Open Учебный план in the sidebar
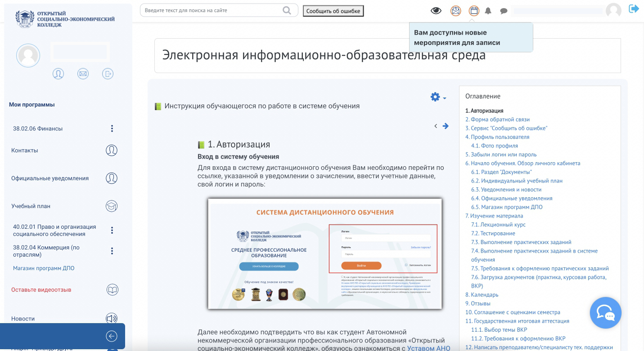This screenshot has height=351, width=644. 31,206
